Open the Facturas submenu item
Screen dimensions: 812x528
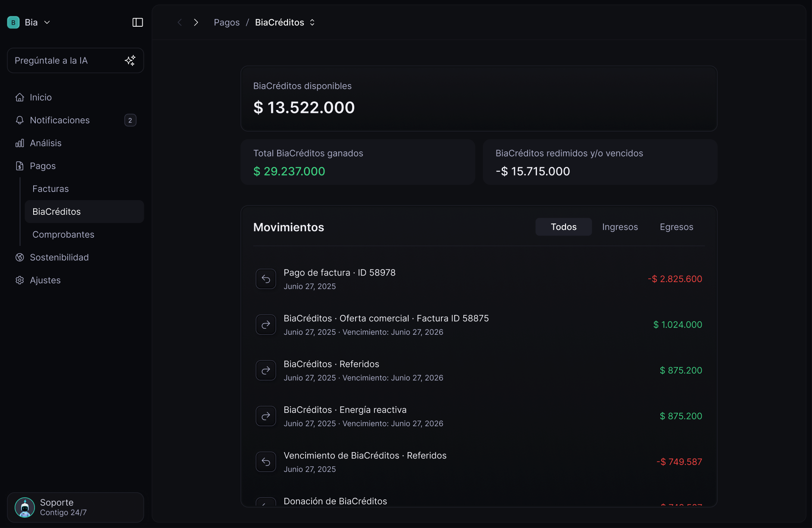point(84,189)
